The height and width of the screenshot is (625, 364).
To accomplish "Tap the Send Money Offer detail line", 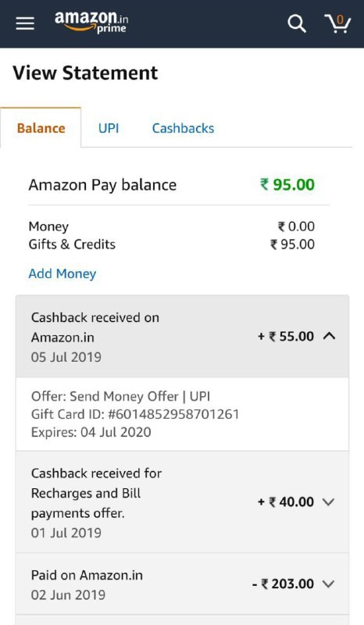I will coord(121,396).
